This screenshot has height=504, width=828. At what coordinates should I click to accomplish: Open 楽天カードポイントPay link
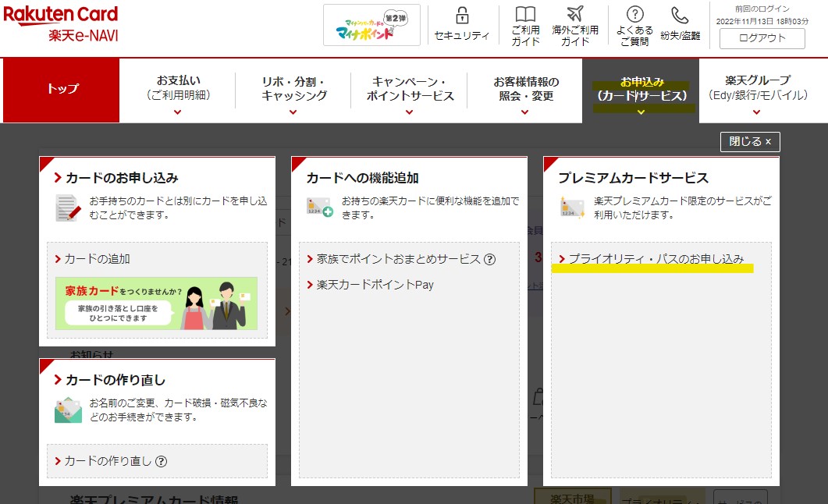coord(370,285)
